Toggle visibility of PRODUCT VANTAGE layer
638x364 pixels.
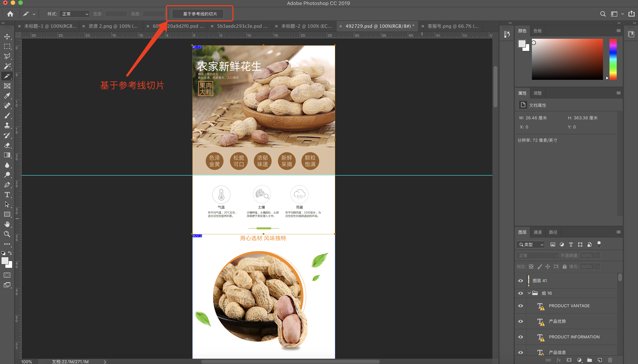pos(521,306)
